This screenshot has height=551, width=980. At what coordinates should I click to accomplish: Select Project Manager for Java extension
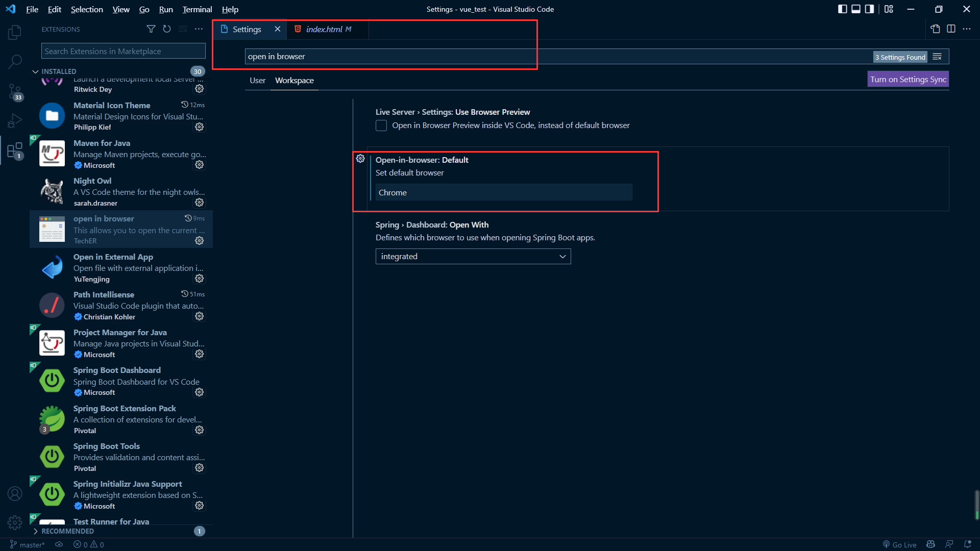pos(121,343)
